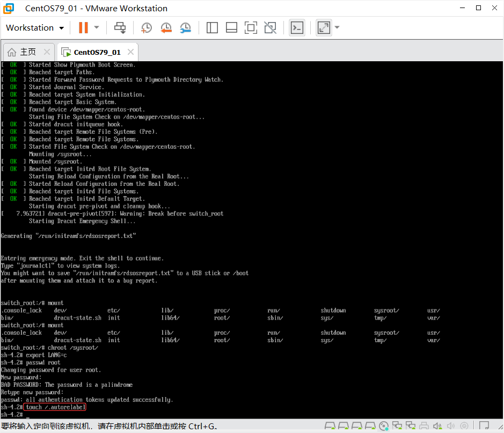
Task: Toggle the library sidebar panel
Action: tap(212, 27)
